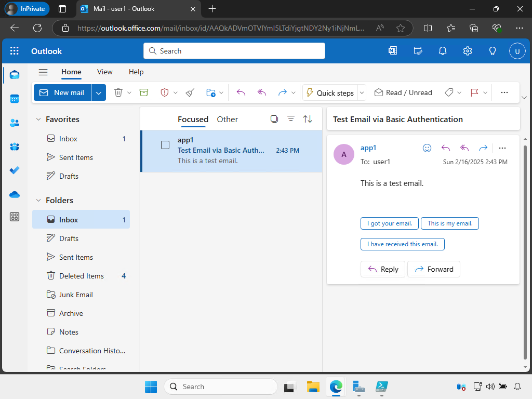
Task: Click Reply all arrow in the ribbon
Action: (262, 92)
